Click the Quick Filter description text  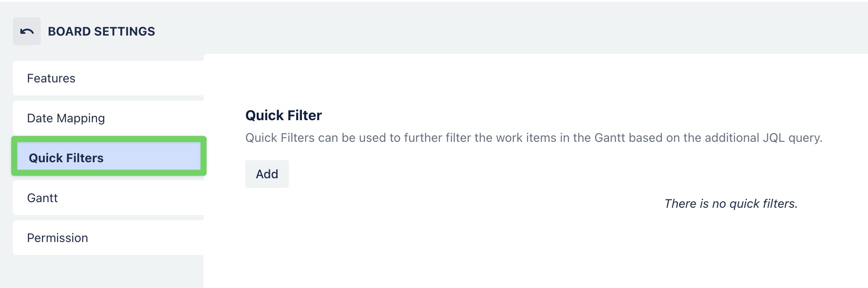[534, 138]
